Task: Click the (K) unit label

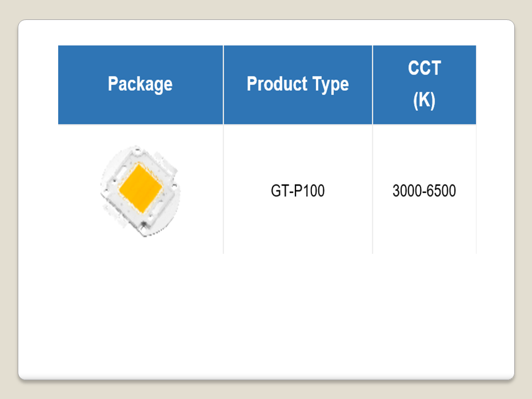Action: [x=424, y=101]
